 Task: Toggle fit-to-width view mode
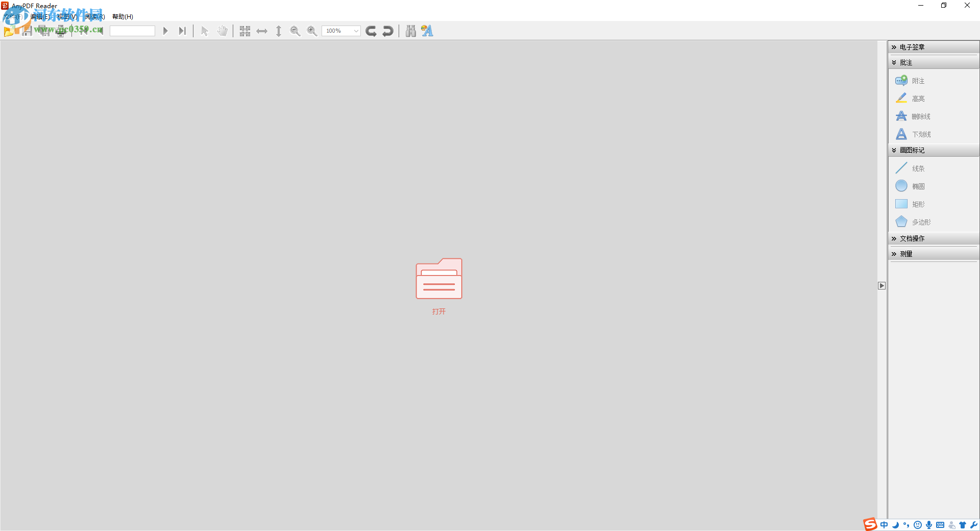coord(262,31)
